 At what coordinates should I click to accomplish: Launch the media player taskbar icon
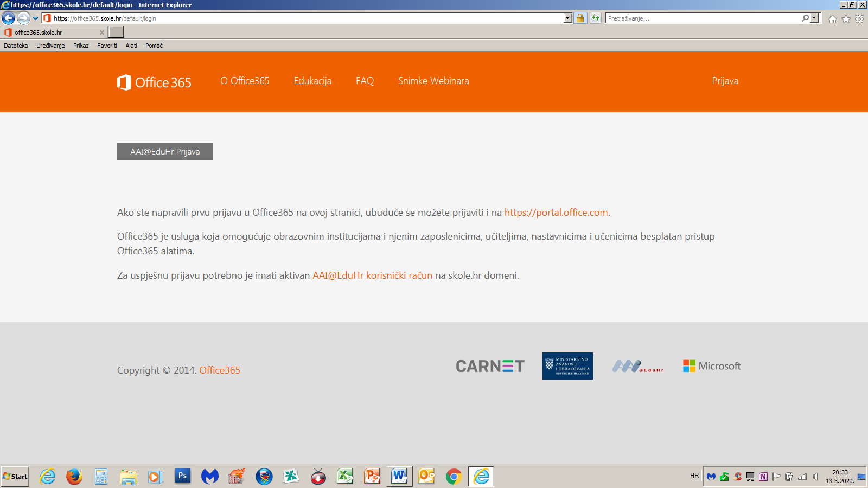tap(155, 477)
